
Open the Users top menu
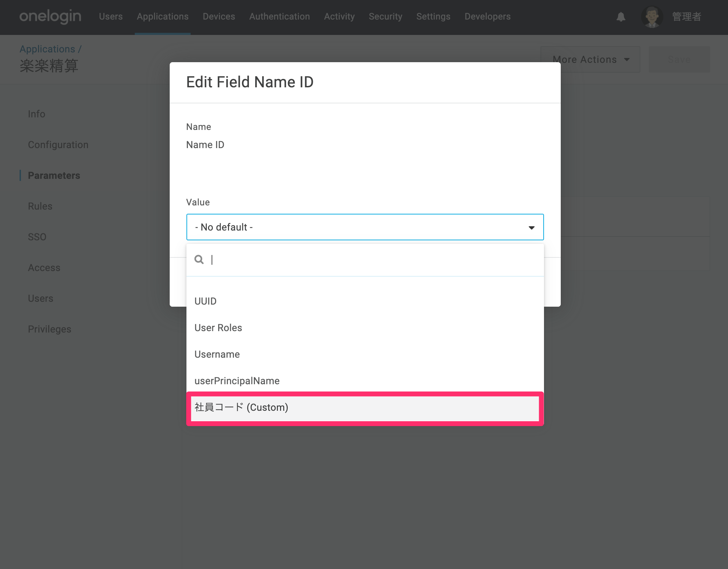point(111,16)
